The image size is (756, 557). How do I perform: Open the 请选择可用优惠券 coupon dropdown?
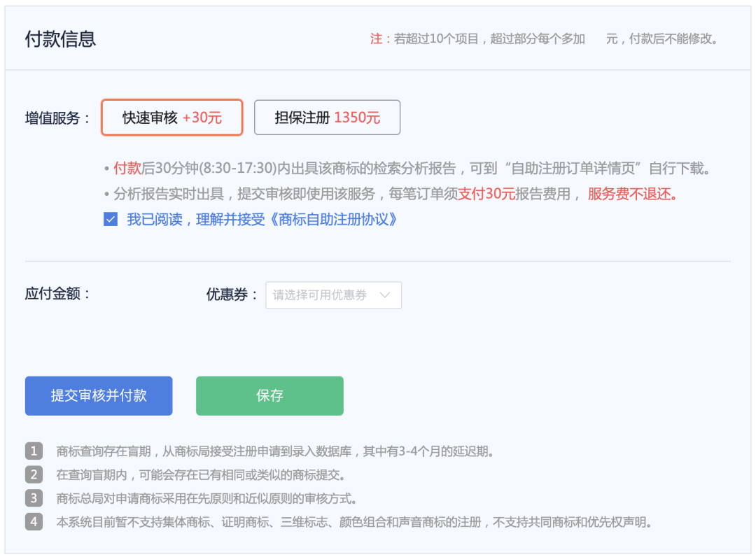[x=333, y=295]
